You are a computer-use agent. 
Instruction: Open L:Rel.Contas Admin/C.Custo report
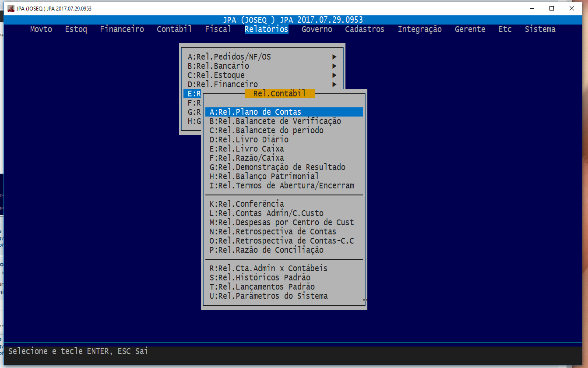(284, 213)
